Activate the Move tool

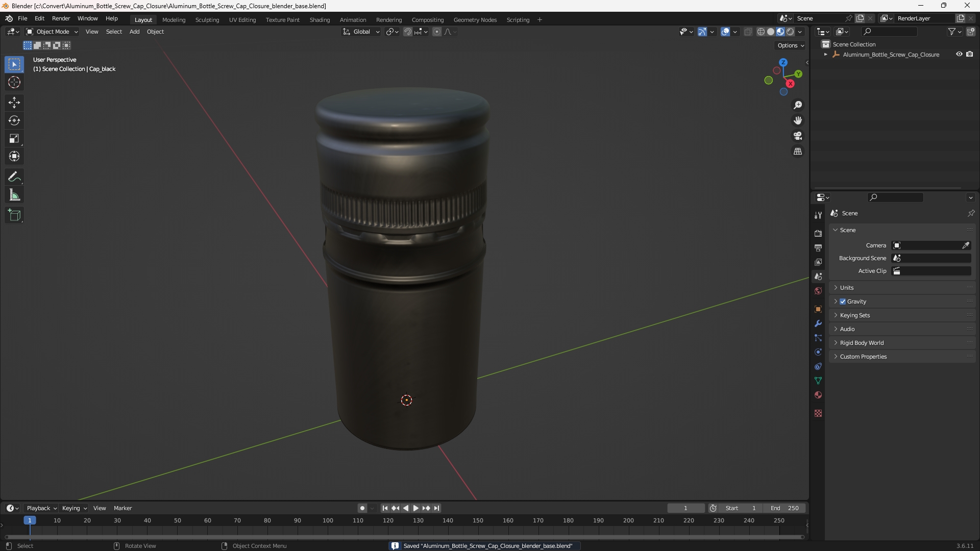pyautogui.click(x=14, y=103)
